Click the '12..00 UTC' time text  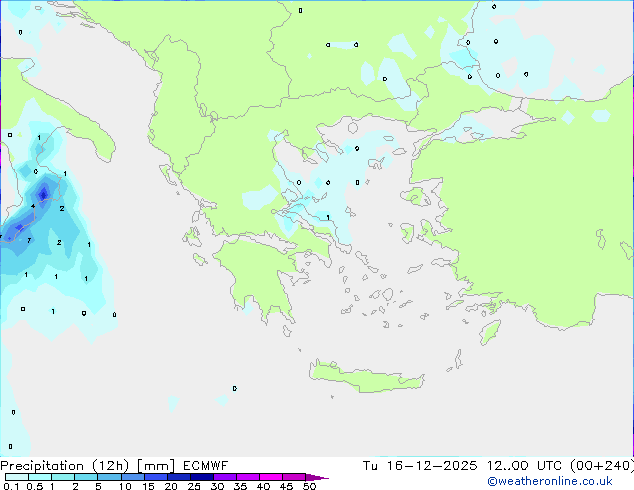pos(524,466)
